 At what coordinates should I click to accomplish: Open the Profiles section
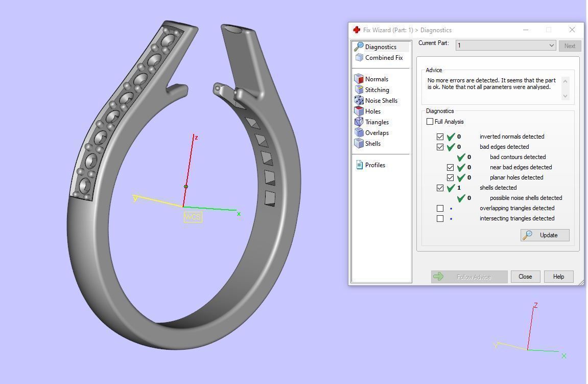pyautogui.click(x=375, y=165)
